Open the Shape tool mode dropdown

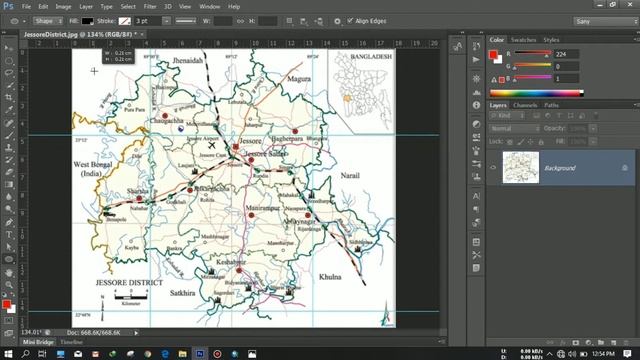[48, 21]
